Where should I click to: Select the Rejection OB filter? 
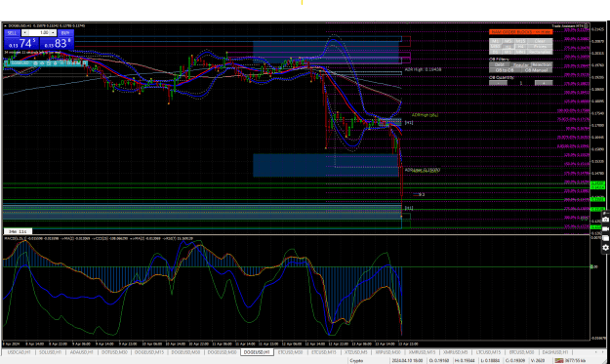point(542,64)
